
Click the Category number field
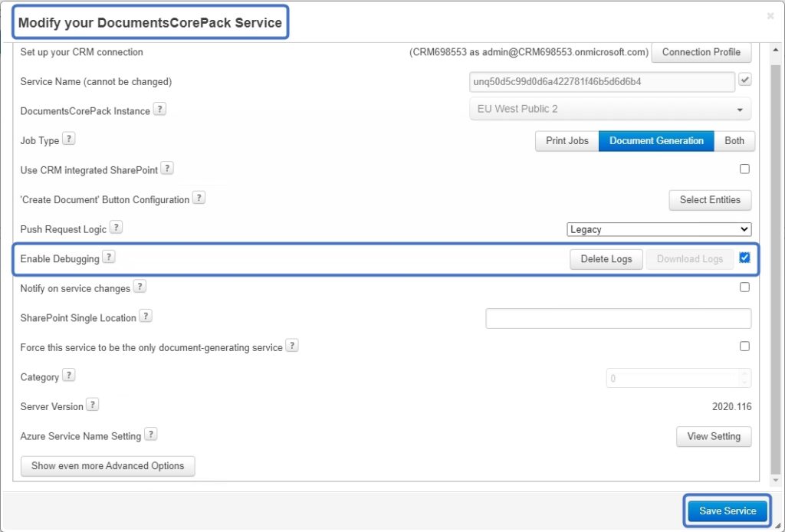click(x=678, y=378)
